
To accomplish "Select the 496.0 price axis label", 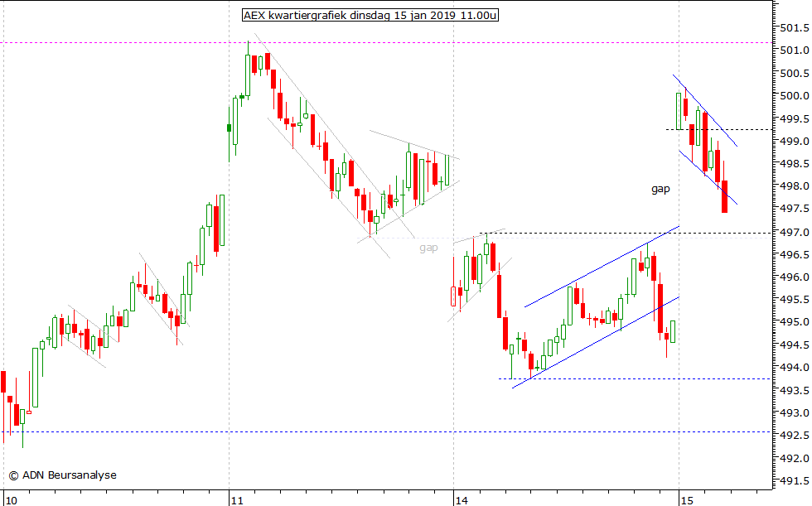I will coord(795,277).
